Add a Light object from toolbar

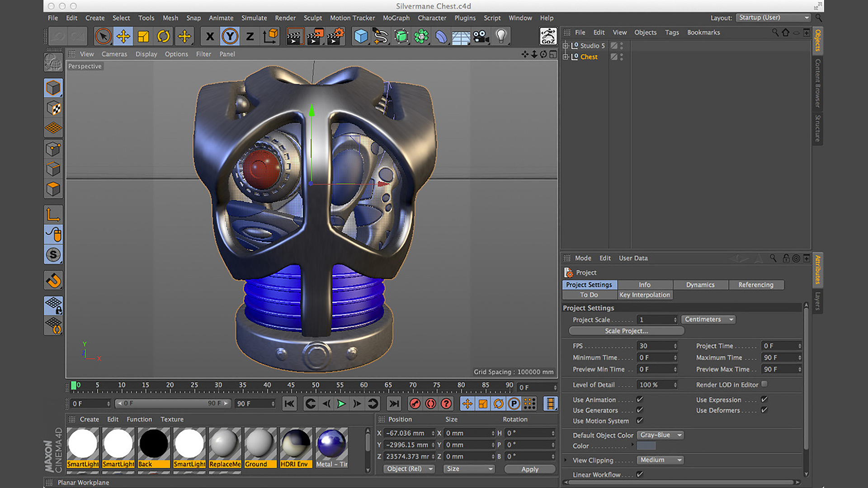pyautogui.click(x=501, y=36)
